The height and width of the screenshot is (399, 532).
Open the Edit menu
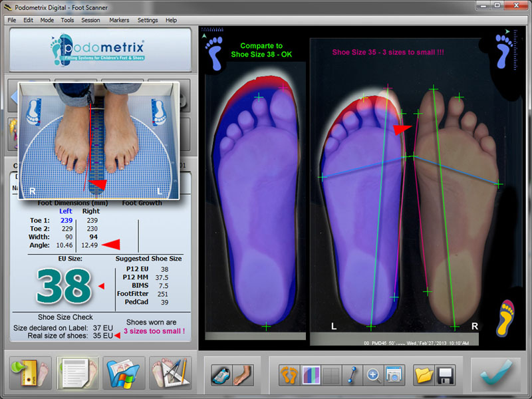[28, 20]
